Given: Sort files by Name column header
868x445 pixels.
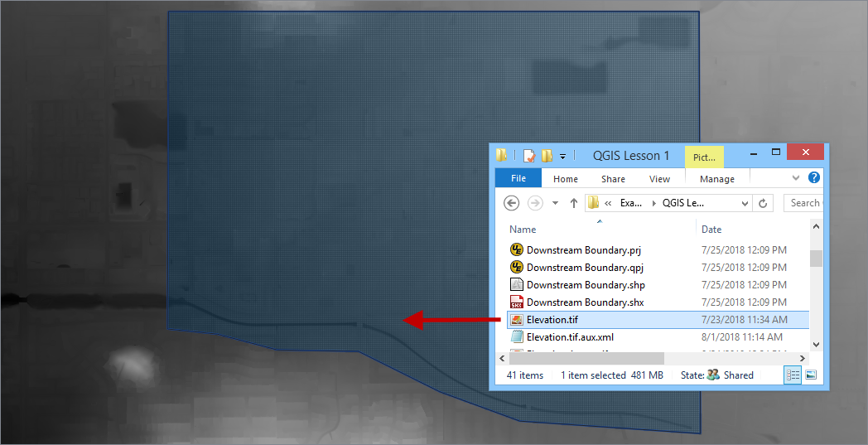Looking at the screenshot, I should [x=523, y=230].
